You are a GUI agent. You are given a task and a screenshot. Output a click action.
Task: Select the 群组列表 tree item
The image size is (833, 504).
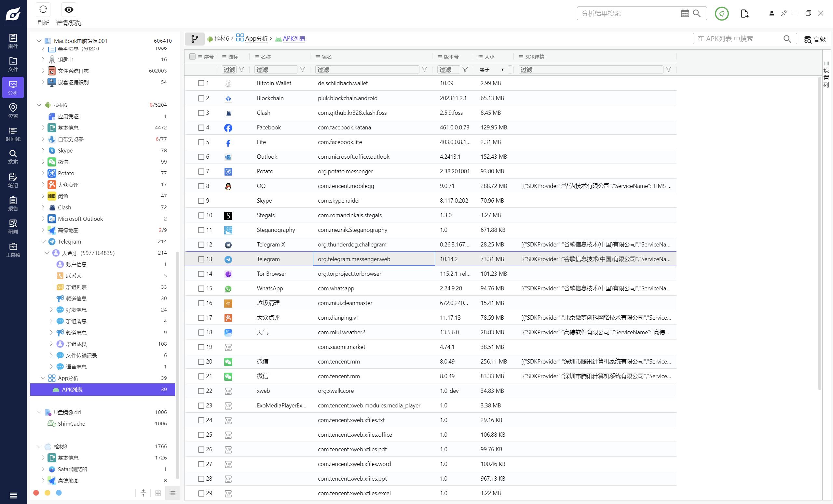coord(76,287)
